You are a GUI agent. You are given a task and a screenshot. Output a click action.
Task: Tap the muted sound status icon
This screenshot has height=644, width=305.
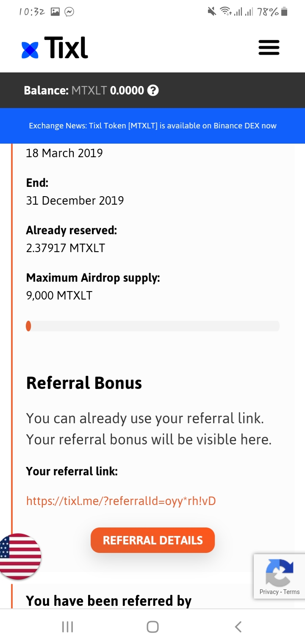212,11
